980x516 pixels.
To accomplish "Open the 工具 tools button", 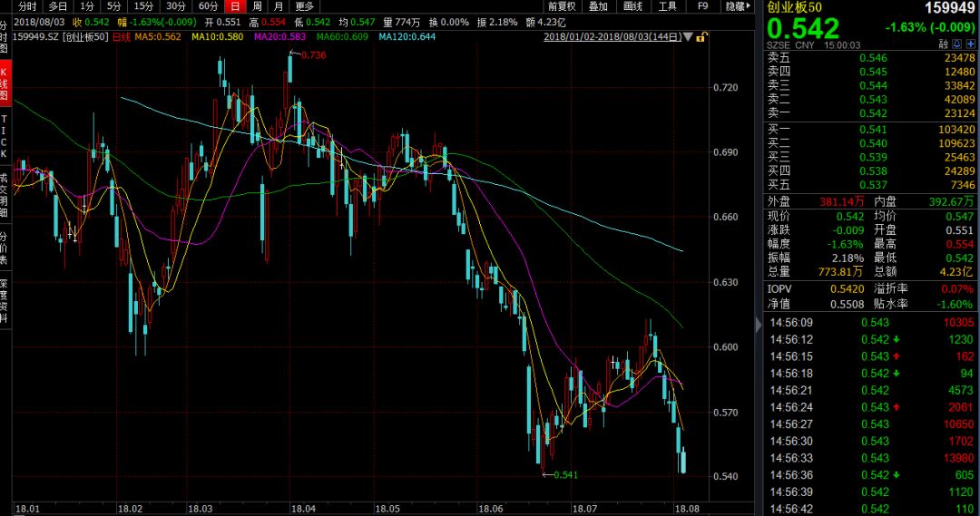I will click(x=667, y=6).
